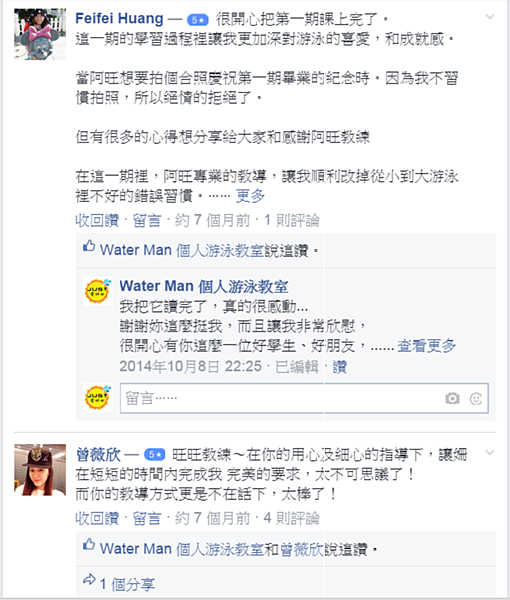Click the 留言 comment input field

304,398
